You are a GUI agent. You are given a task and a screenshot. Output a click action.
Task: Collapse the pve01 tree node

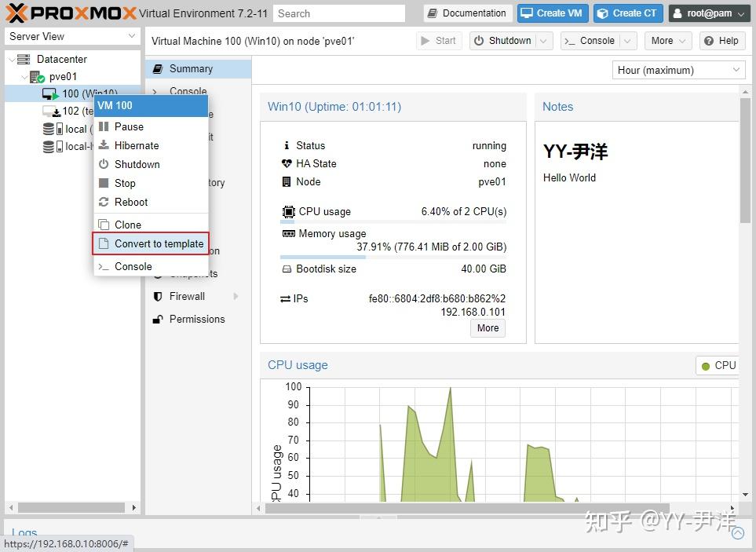(x=24, y=77)
